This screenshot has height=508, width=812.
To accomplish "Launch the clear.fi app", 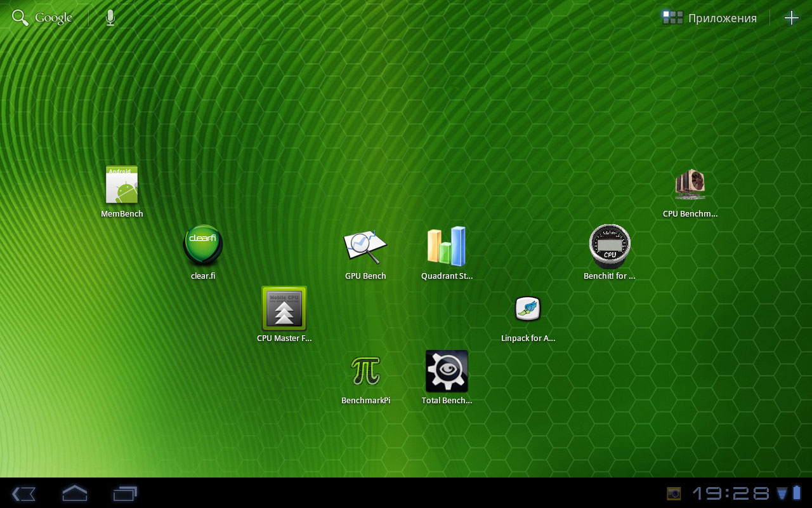I will coord(203,246).
